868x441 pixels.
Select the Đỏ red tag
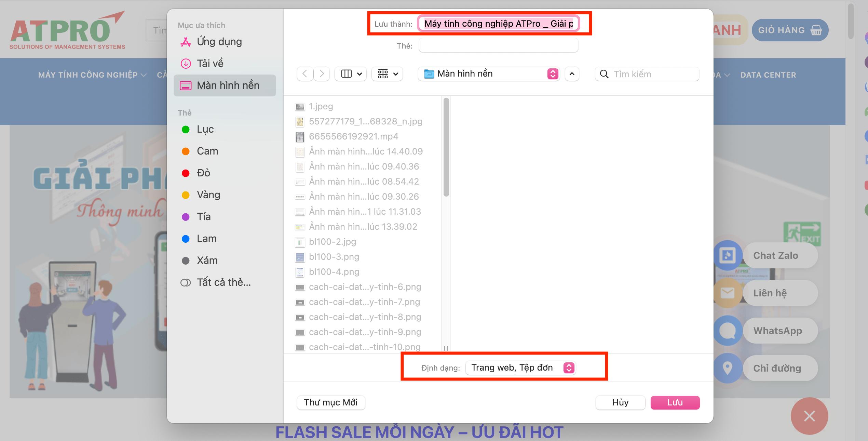click(x=203, y=173)
